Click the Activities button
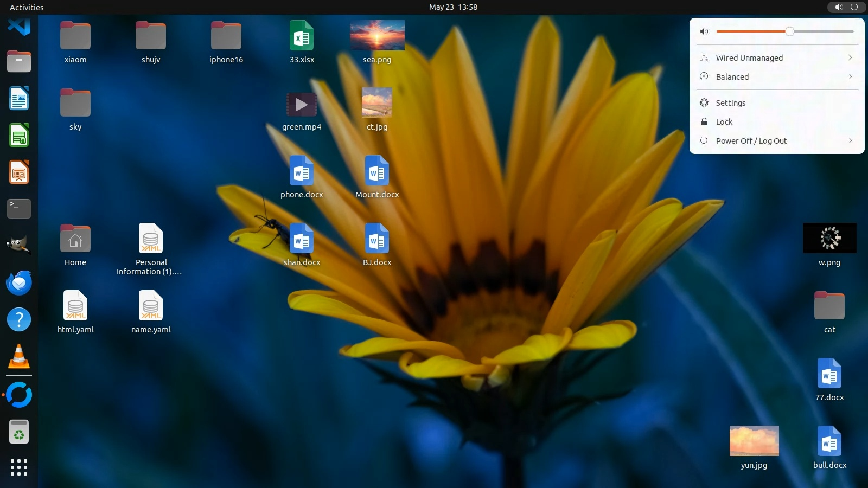 [x=27, y=7]
